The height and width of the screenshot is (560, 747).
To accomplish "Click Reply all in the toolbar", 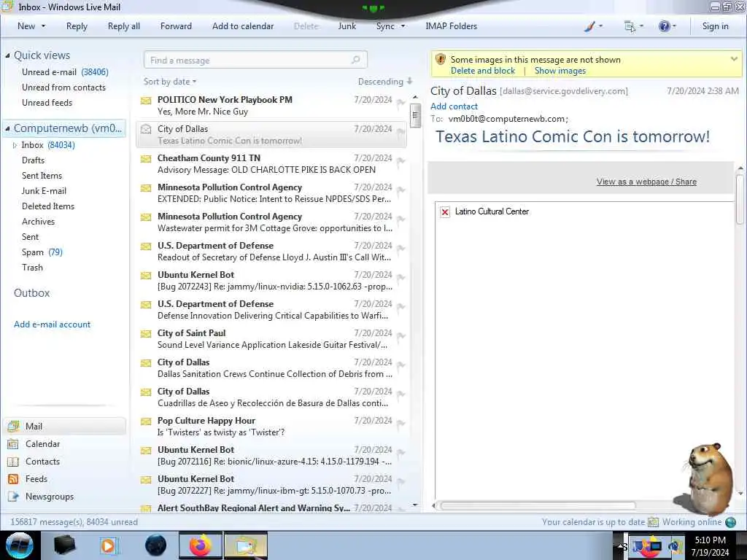I will (124, 26).
